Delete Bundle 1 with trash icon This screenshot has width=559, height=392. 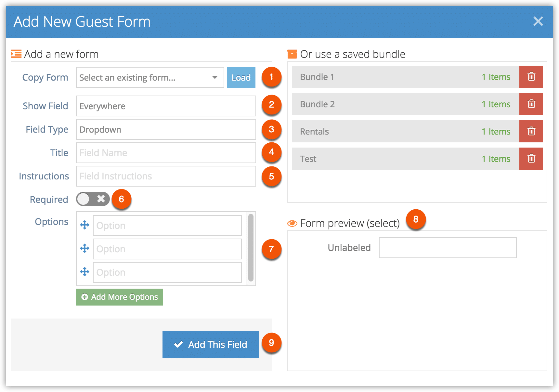[531, 77]
